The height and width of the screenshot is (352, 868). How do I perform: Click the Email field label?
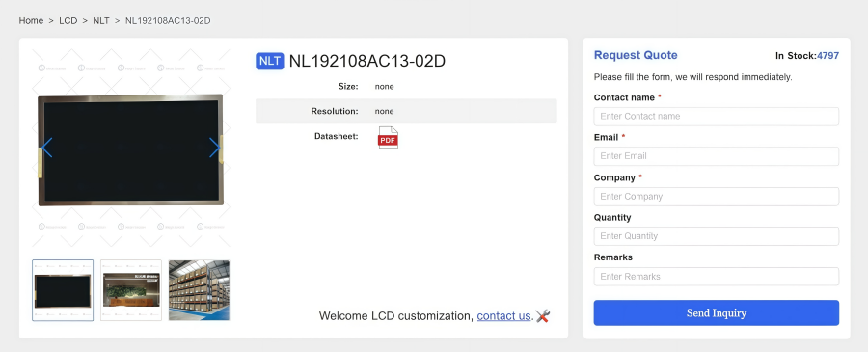607,137
